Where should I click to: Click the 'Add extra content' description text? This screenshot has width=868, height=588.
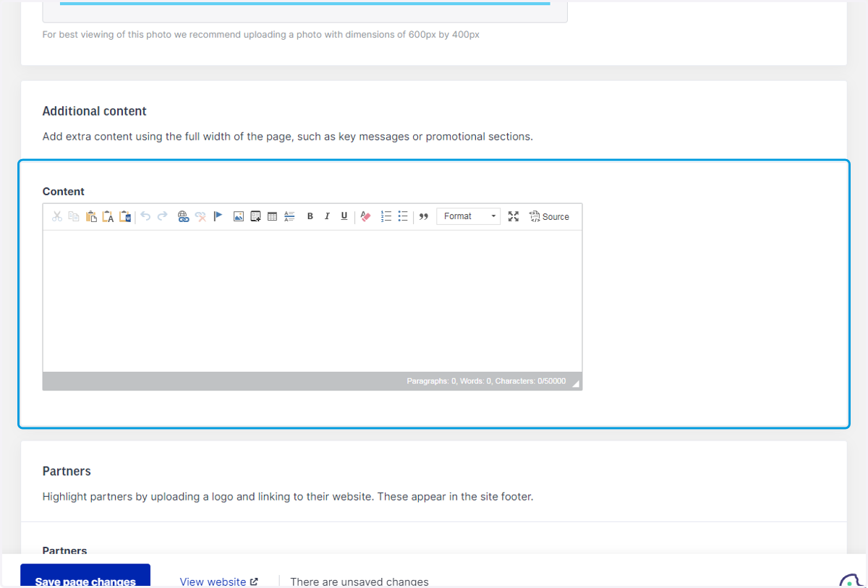pyautogui.click(x=288, y=137)
